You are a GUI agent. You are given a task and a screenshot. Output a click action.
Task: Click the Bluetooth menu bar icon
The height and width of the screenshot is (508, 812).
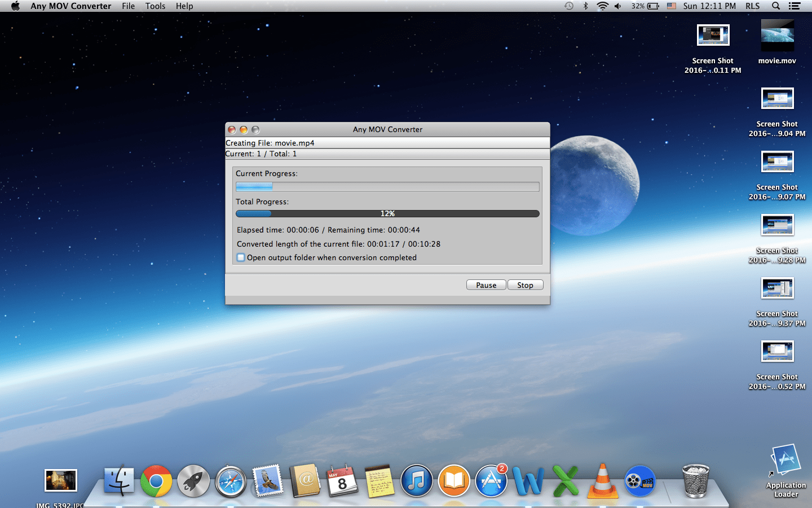click(585, 6)
